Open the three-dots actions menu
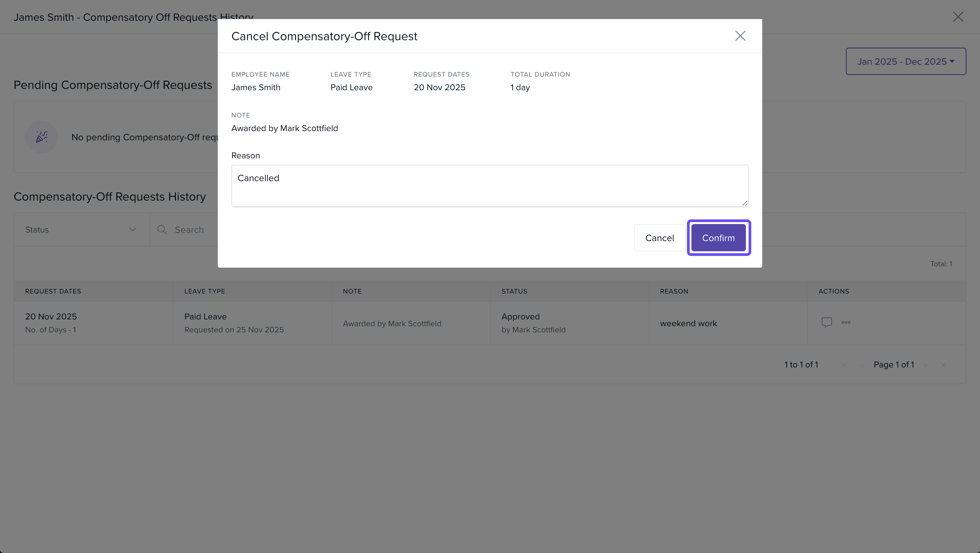 [846, 322]
